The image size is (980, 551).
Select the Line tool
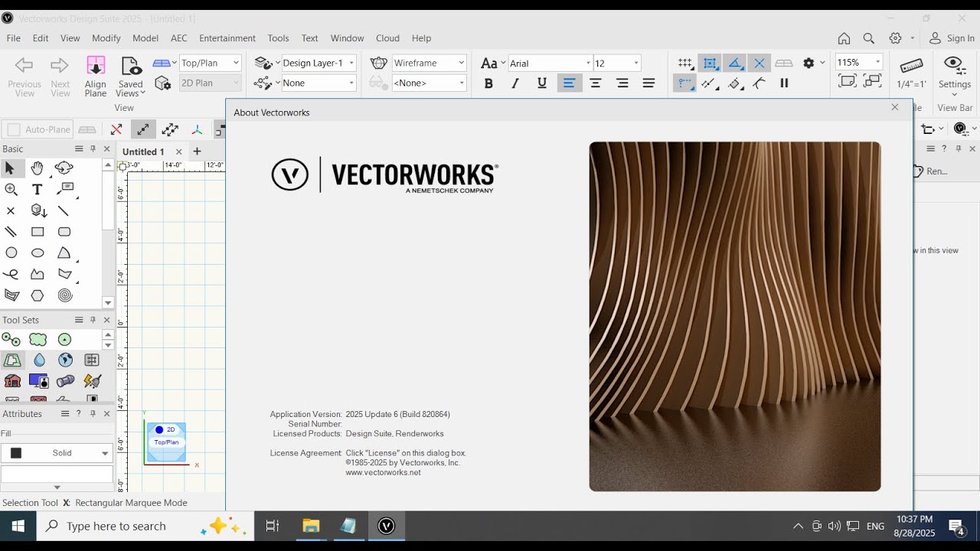64,210
